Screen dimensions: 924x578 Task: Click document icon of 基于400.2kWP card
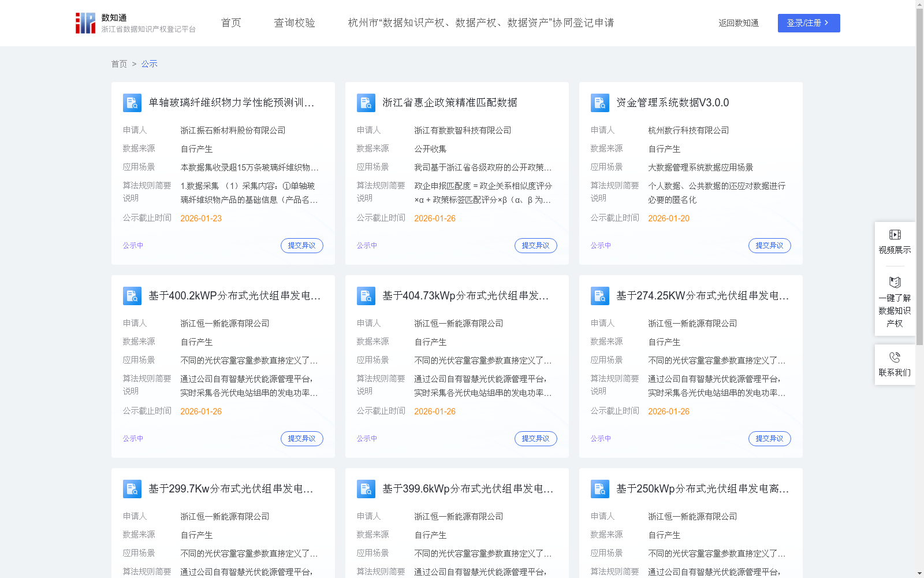132,296
